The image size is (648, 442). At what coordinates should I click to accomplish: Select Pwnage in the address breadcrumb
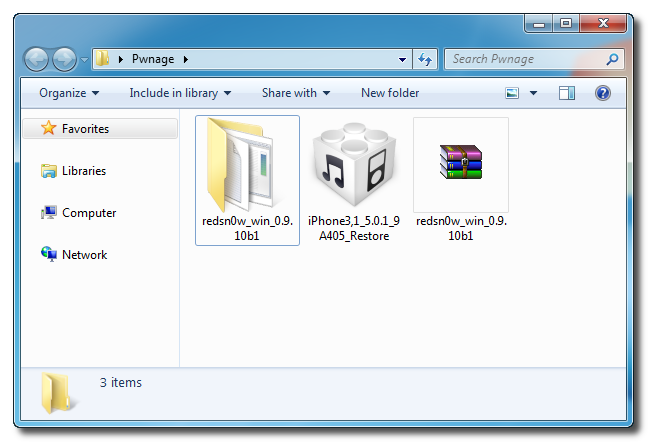click(152, 59)
